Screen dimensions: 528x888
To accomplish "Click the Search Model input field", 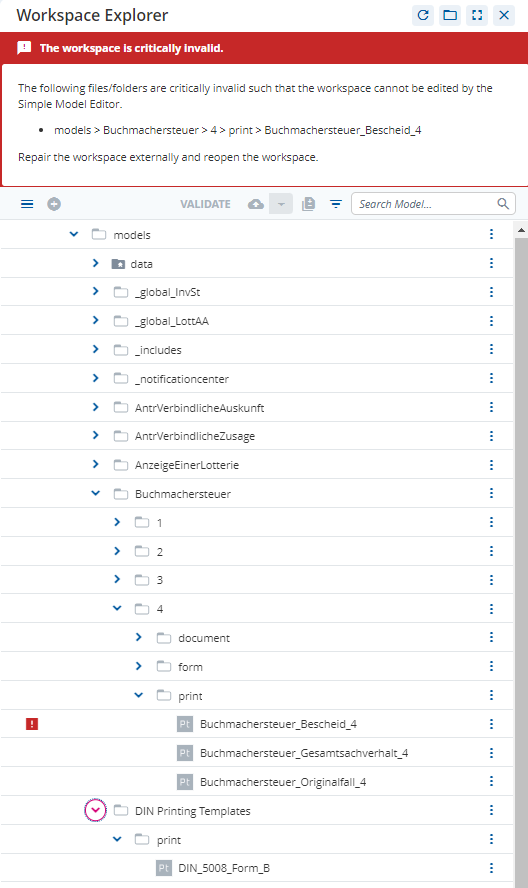I will [x=433, y=204].
